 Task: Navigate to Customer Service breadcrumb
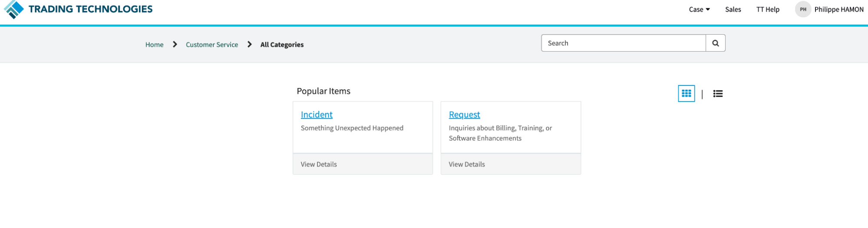pos(212,45)
